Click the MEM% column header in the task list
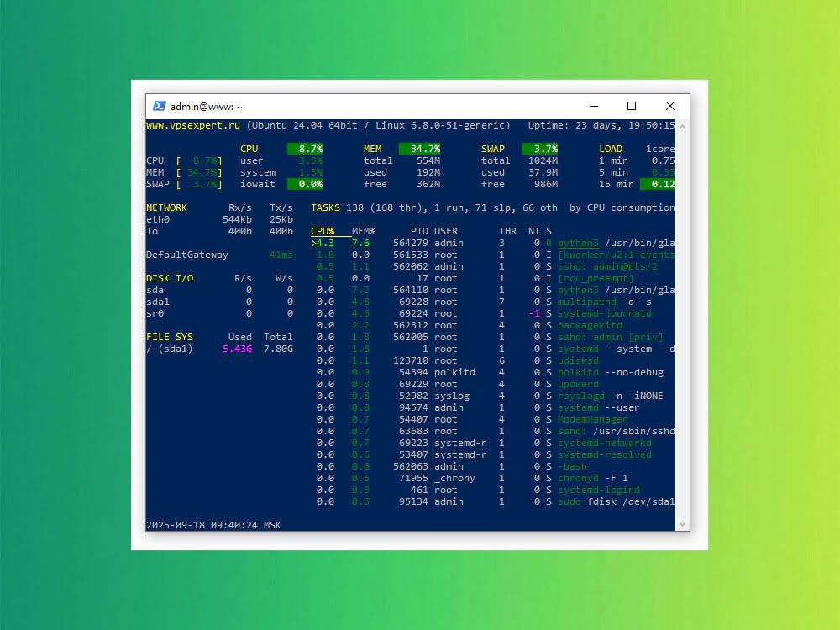840x630 pixels. tap(364, 232)
